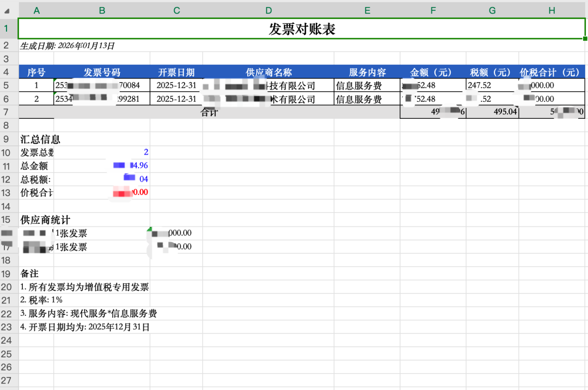Select column A header
The width and height of the screenshot is (588, 390).
click(x=36, y=10)
